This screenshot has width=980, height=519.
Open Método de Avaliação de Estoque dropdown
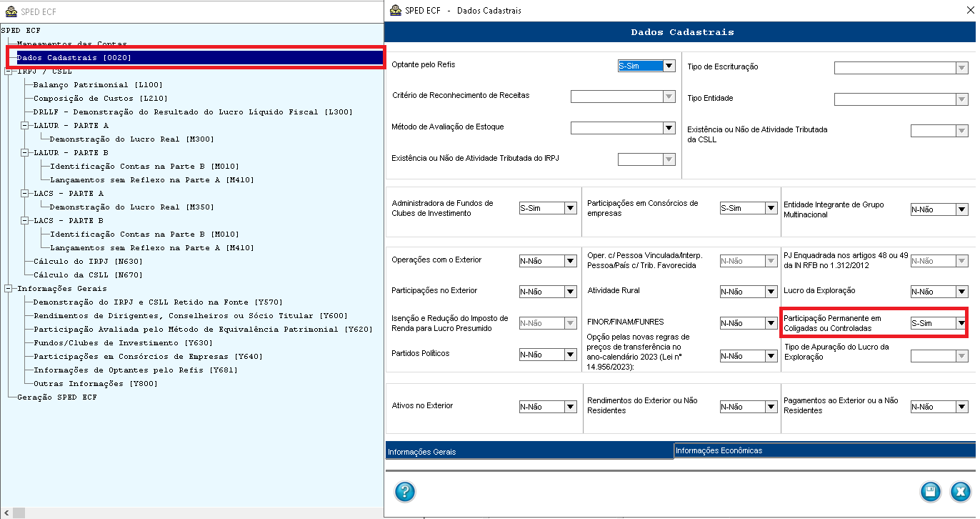(x=669, y=128)
